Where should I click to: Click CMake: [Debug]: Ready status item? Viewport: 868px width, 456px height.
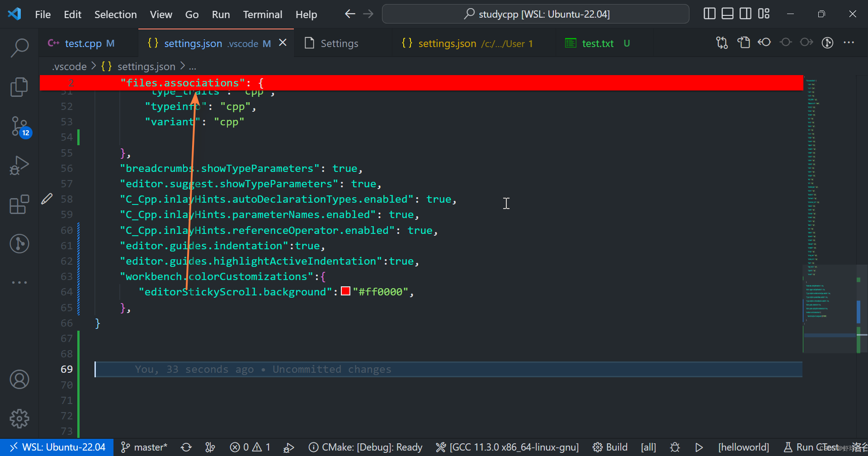pos(365,447)
